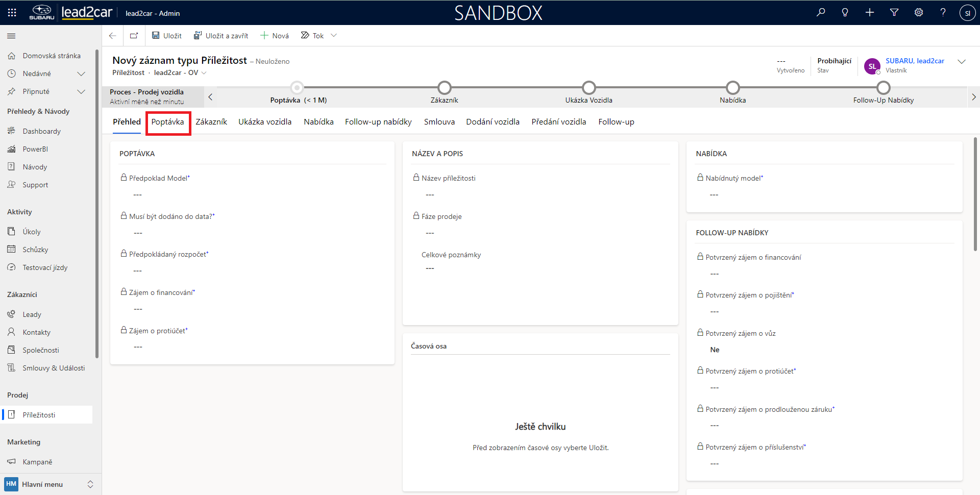
Task: Click the search magnifier icon
Action: point(821,13)
